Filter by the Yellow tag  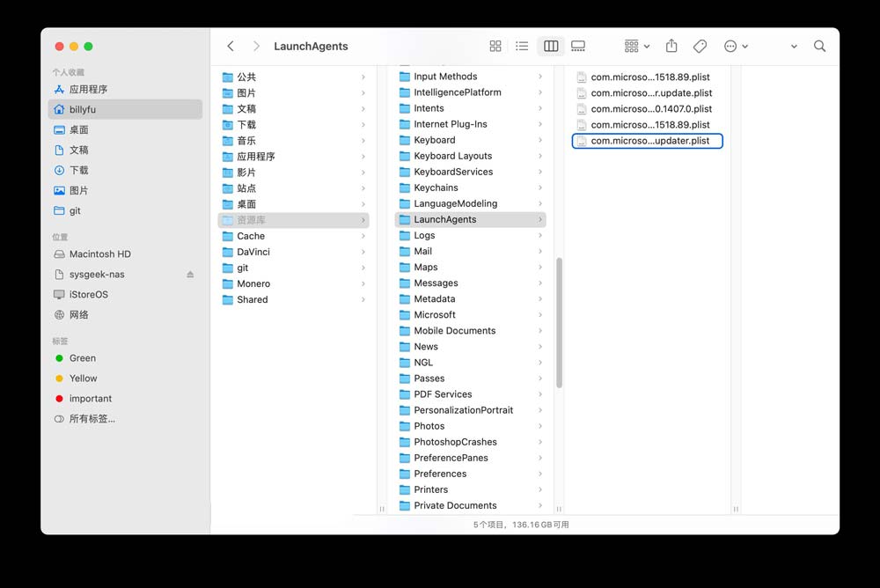(x=125, y=378)
